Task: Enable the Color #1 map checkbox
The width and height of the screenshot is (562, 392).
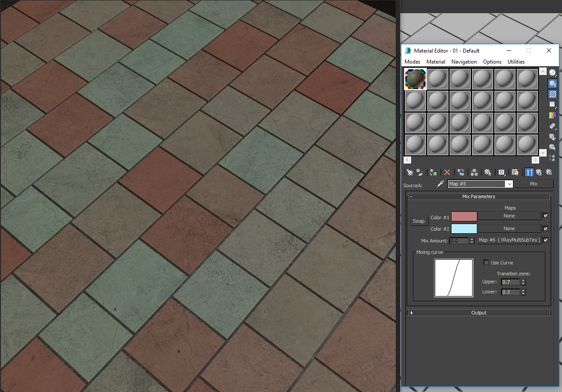Action: pos(545,216)
